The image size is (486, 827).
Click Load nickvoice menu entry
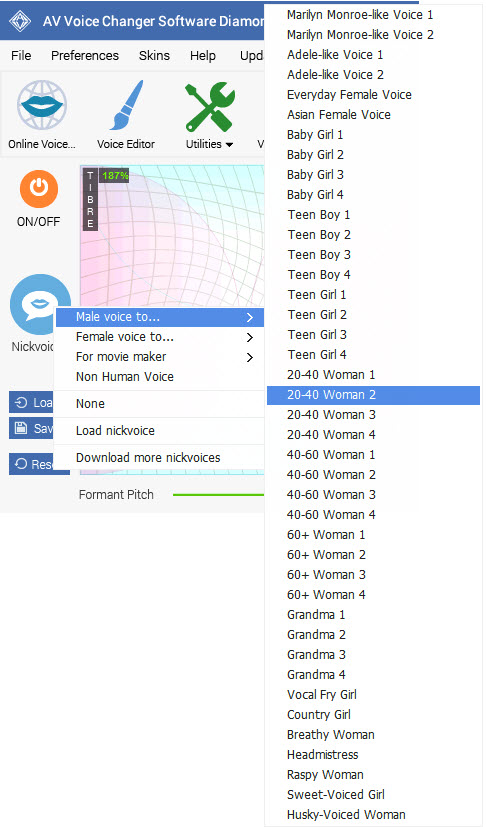[159, 431]
